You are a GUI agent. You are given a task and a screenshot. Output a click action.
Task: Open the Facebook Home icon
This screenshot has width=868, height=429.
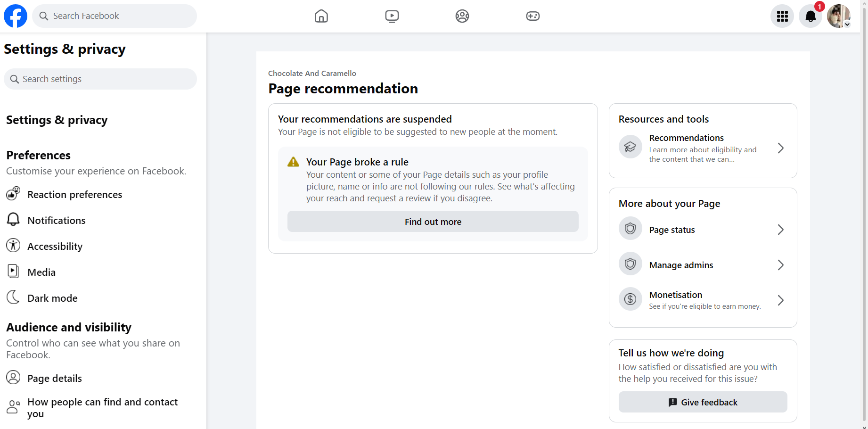(x=321, y=16)
